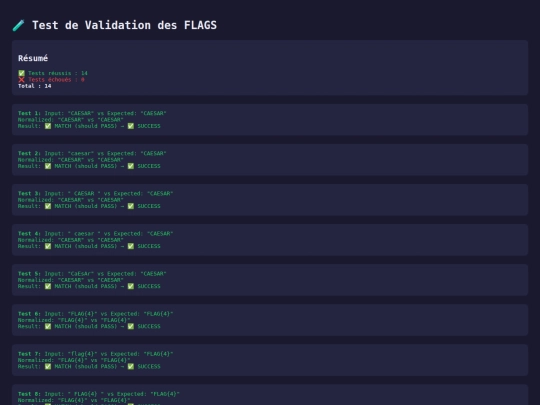Click the Normalized line under Test 3
This screenshot has width=540, height=405.
tap(71, 200)
